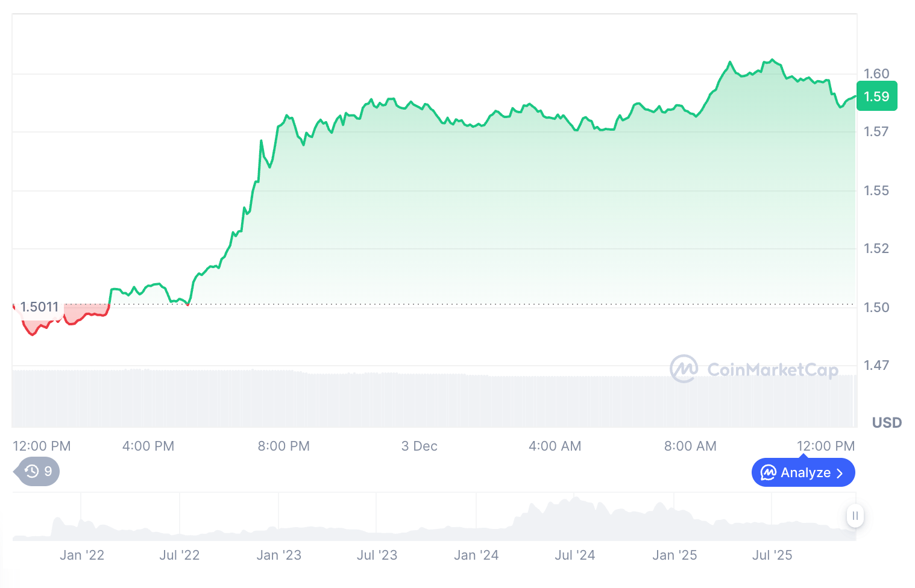This screenshot has height=588, width=915.
Task: Select Jul '25 on the range timeline
Action: coord(772,555)
